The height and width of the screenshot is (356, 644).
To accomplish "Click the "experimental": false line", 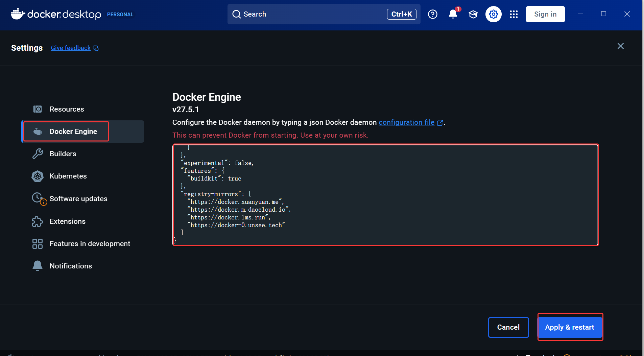I will pyautogui.click(x=217, y=163).
